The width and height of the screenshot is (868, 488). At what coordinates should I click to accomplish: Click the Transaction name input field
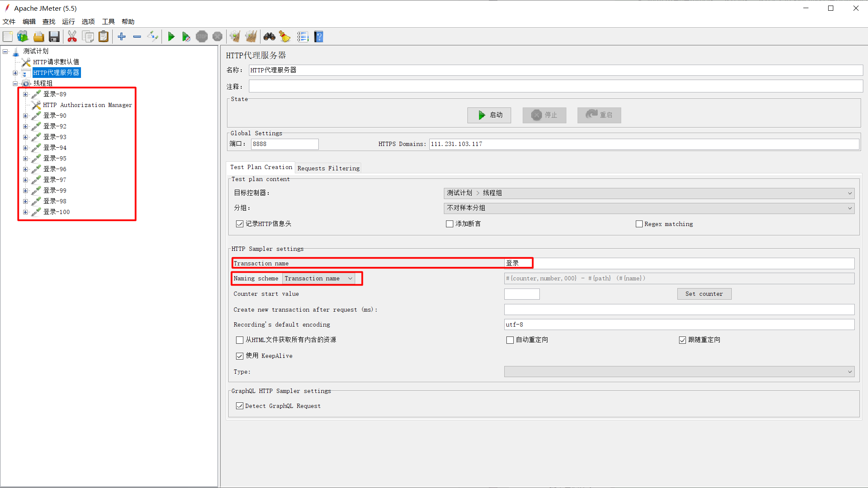679,263
